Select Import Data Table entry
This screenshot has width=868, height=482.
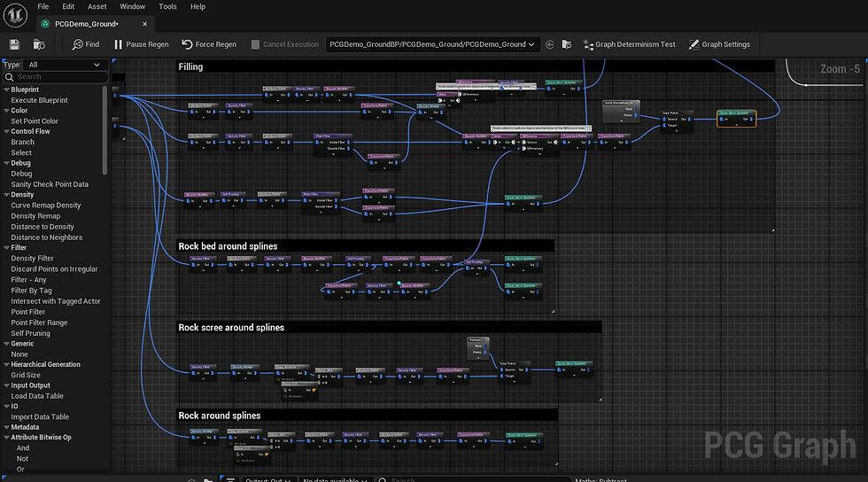(40, 417)
